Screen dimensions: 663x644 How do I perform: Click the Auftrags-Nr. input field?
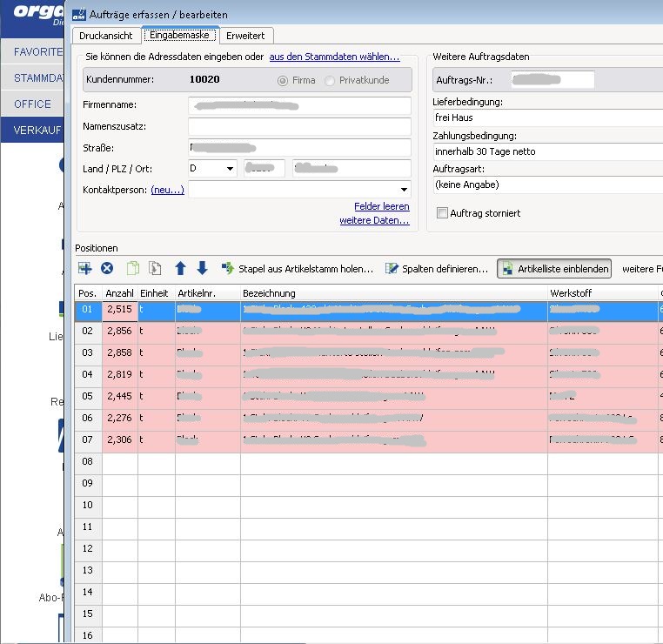click(552, 80)
